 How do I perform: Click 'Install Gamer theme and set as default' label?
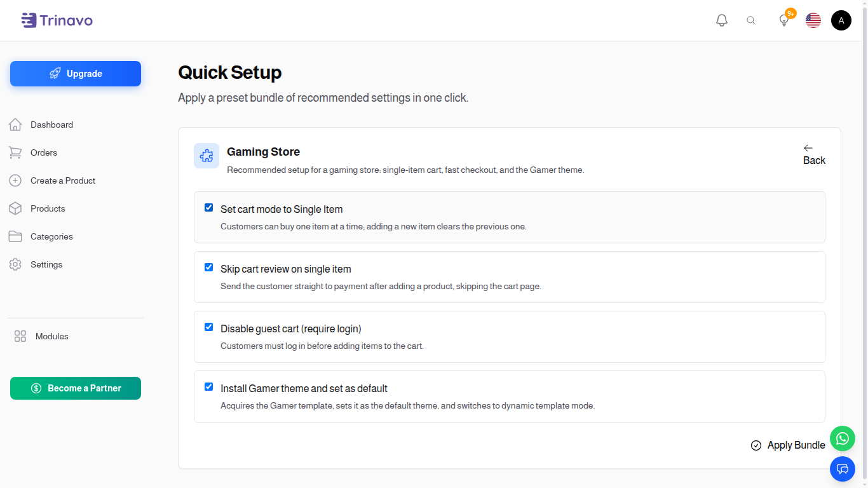pos(304,388)
